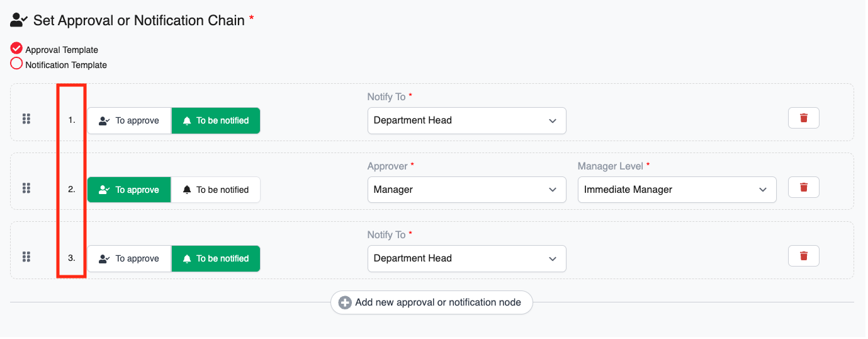Click the drag handle of row 3
Screen dimensions: 868x339
coord(26,256)
